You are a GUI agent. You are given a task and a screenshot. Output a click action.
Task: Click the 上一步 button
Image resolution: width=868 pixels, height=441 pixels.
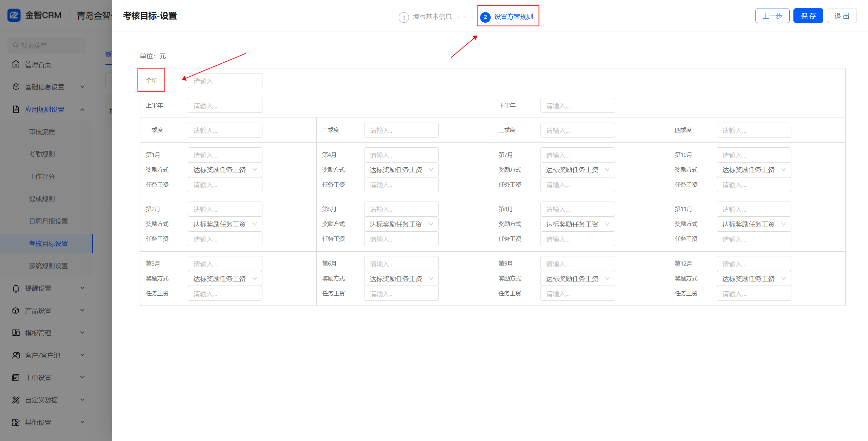pyautogui.click(x=772, y=16)
